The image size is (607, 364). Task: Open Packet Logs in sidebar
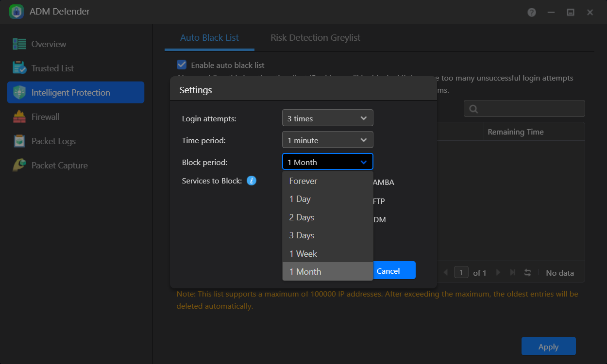(x=76, y=141)
